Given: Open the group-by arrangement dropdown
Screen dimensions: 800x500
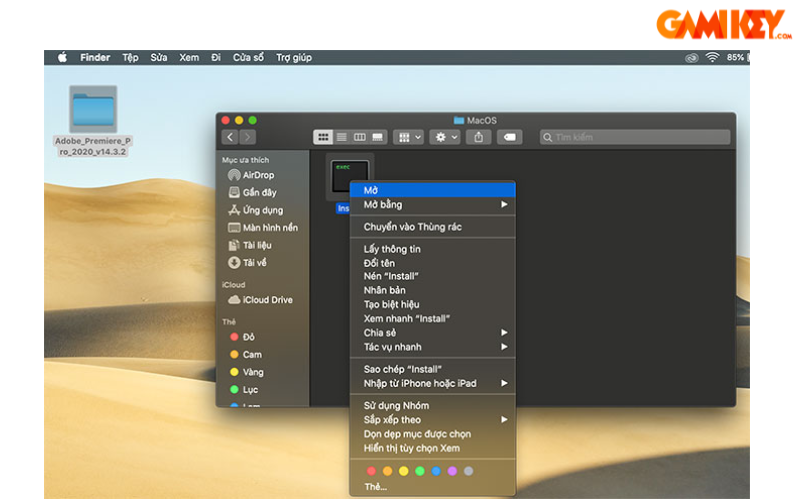Looking at the screenshot, I should tap(409, 137).
